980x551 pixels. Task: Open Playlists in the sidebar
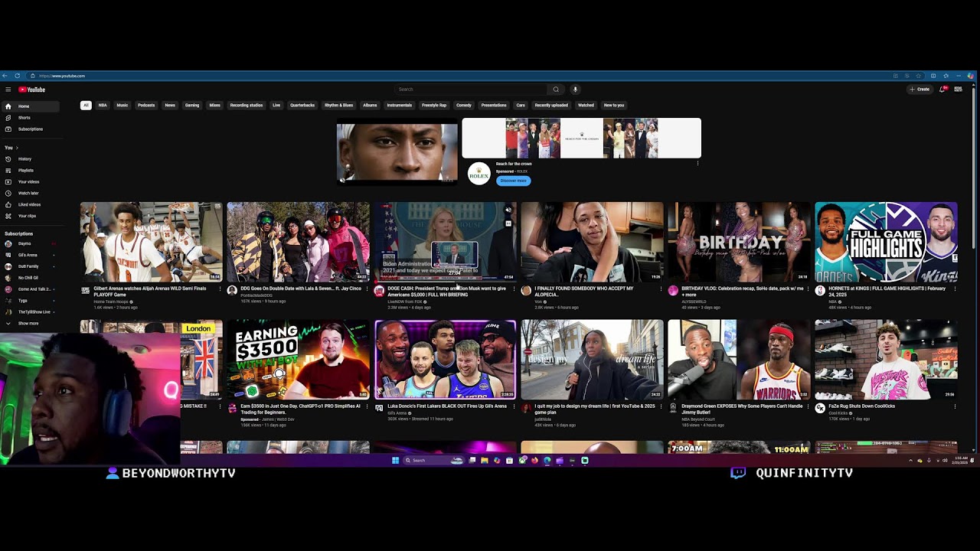click(29, 171)
